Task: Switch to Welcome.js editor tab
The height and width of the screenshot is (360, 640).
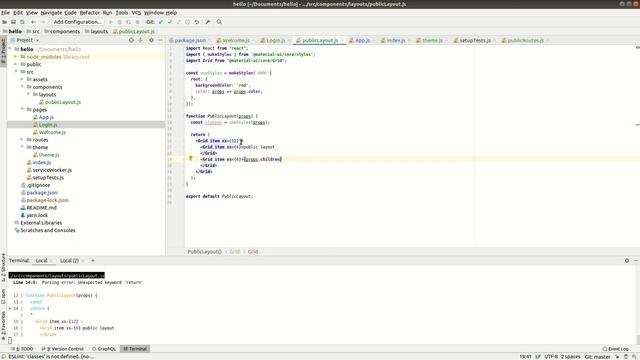Action: coord(236,40)
